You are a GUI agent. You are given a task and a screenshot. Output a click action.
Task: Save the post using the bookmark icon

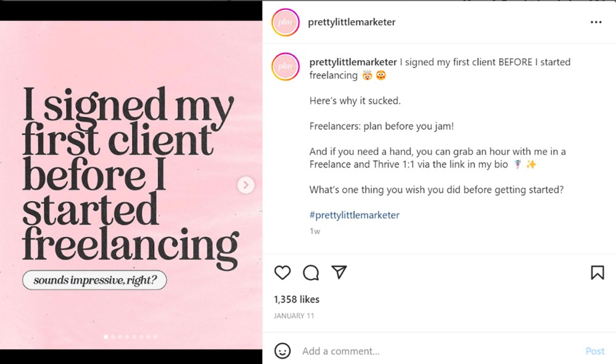click(x=597, y=272)
